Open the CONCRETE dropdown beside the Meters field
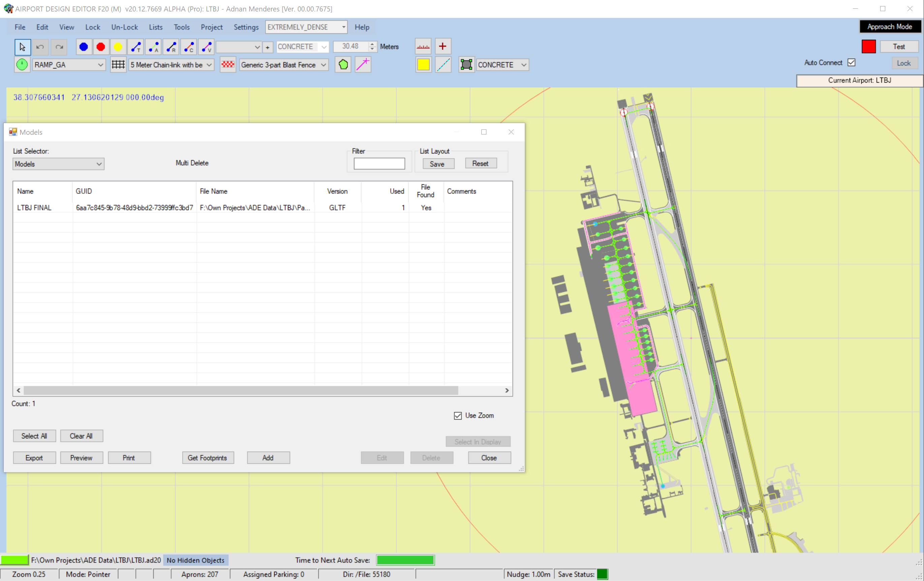This screenshot has height=581, width=924. [x=302, y=47]
